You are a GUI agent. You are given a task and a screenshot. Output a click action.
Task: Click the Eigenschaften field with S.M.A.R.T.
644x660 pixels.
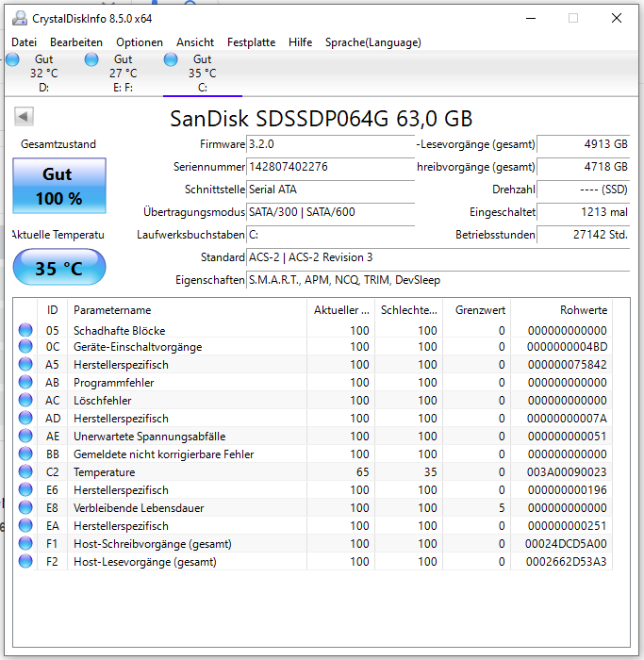(x=438, y=280)
